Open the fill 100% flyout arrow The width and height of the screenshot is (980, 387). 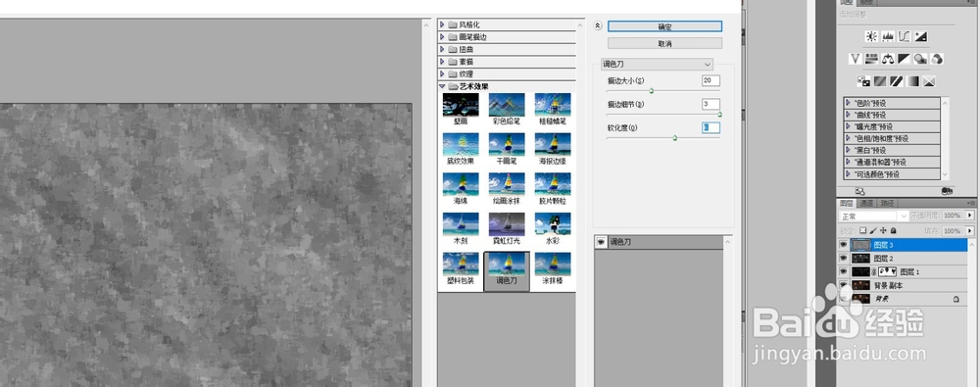click(x=970, y=231)
